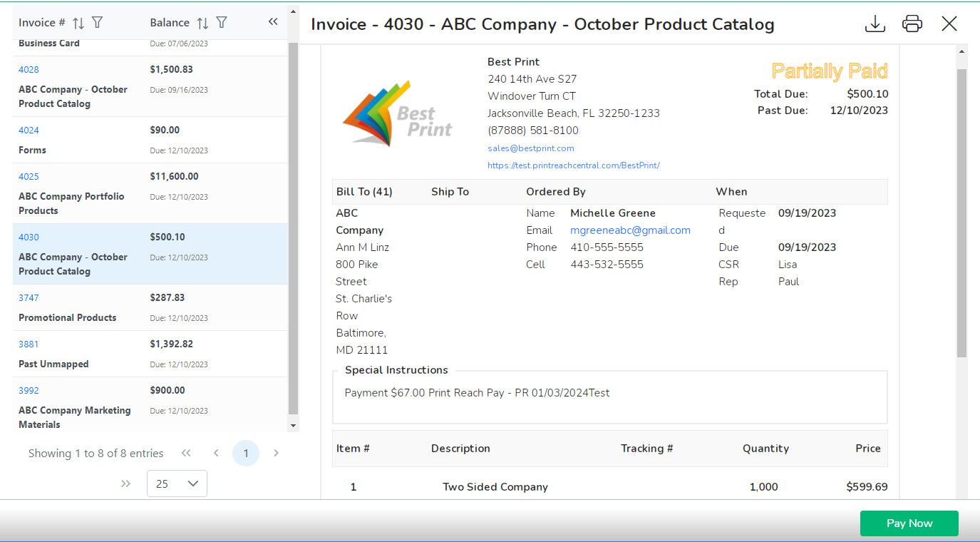Filter the Balance column
Viewport: 980px width, 542px height.
(x=222, y=23)
